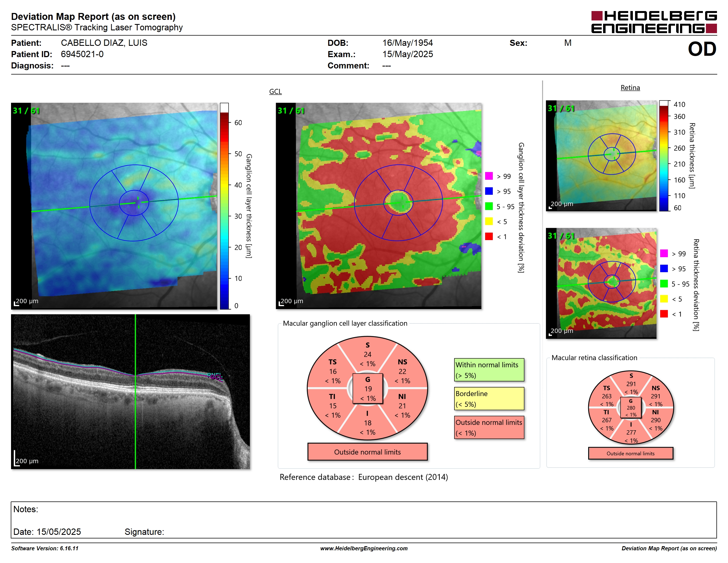Click the Deviation Map Report title
728x563 pixels.
(x=93, y=16)
